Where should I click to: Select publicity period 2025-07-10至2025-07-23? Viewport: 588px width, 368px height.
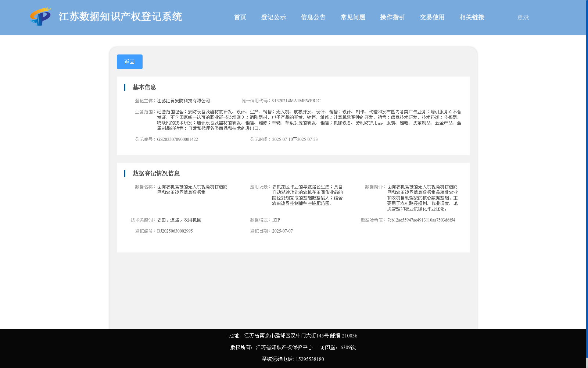point(295,139)
